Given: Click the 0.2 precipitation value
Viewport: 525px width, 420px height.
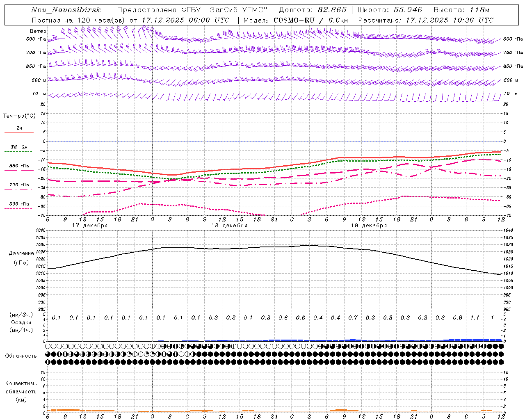Looking at the screenshot, I should click(231, 318).
